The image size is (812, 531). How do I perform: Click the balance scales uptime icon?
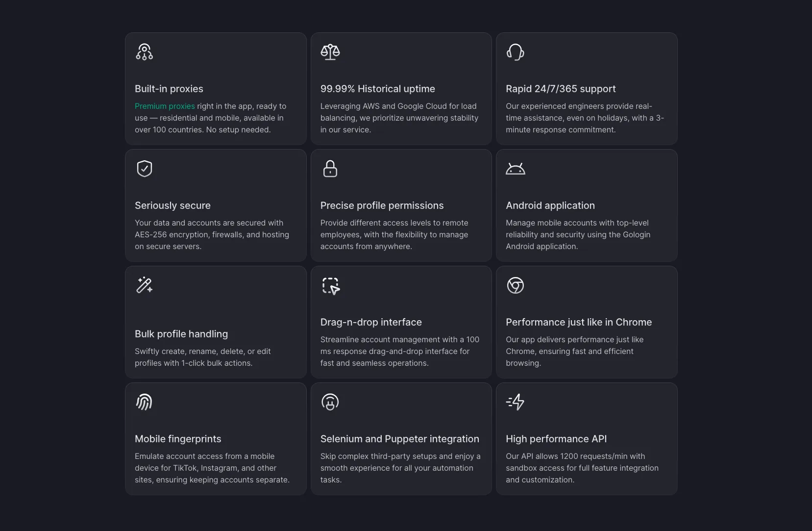point(330,52)
